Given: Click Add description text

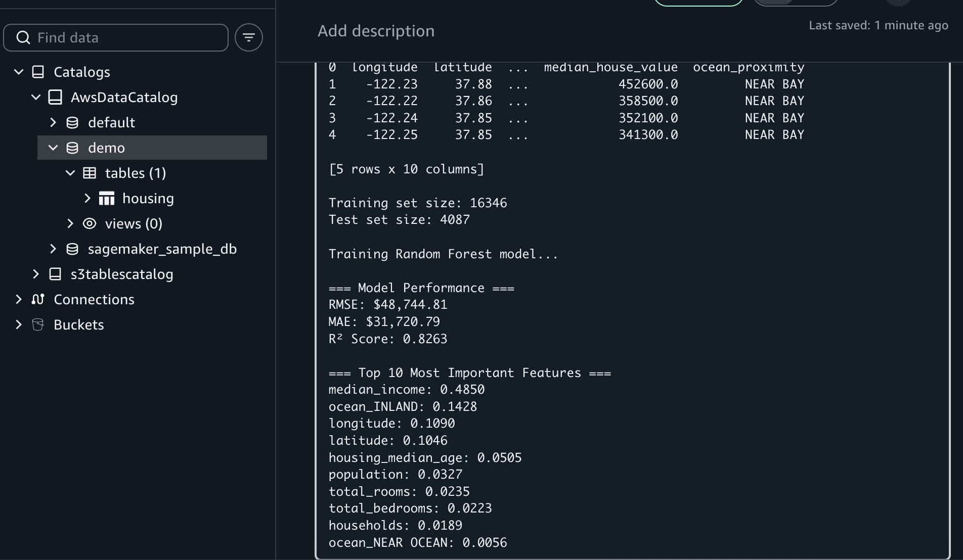Looking at the screenshot, I should pyautogui.click(x=376, y=31).
